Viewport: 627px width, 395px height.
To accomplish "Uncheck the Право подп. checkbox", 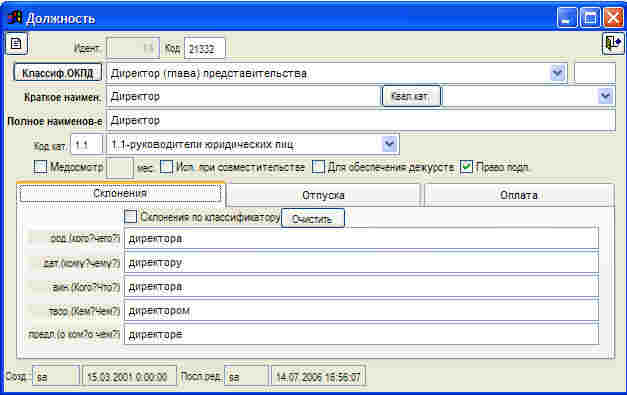I will pos(466,167).
